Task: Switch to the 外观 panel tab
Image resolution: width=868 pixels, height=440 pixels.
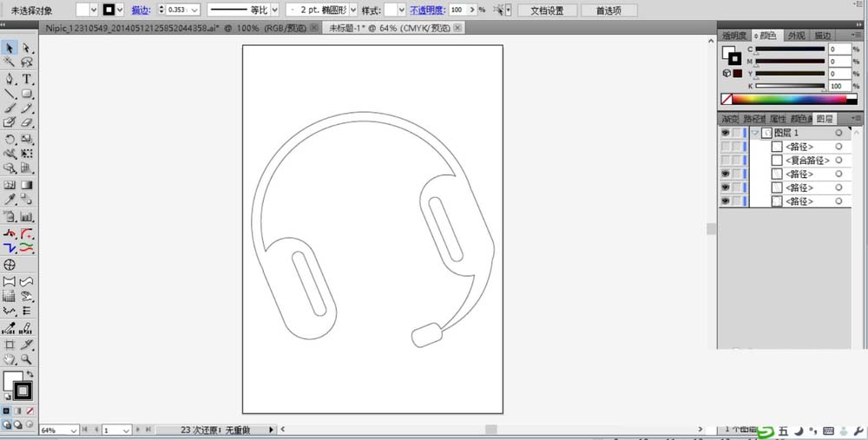Action: click(797, 36)
